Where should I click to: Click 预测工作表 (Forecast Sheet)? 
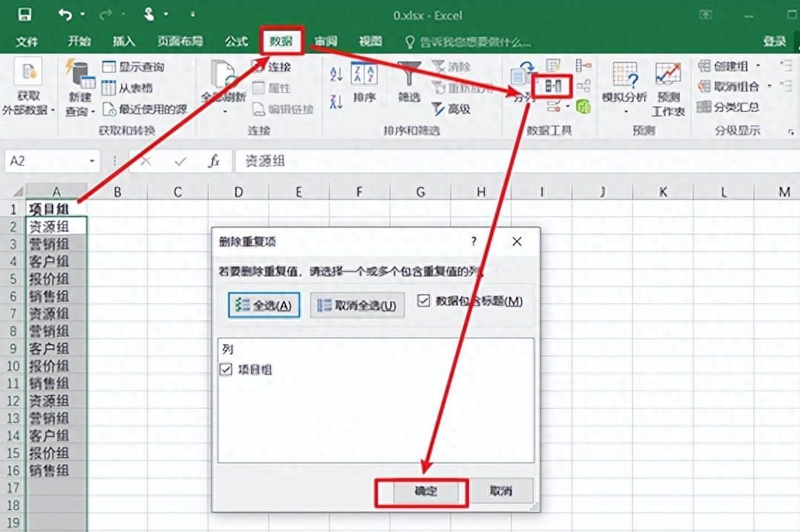pyautogui.click(x=668, y=89)
